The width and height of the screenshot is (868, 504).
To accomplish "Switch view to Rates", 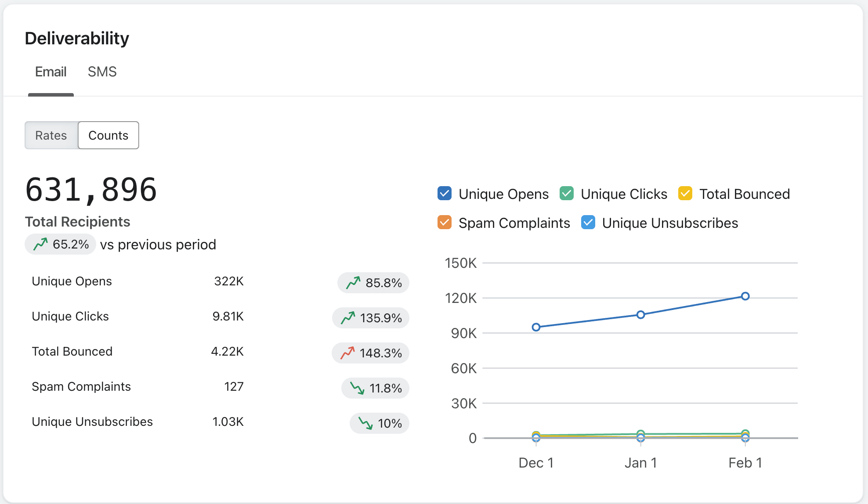I will 51,135.
